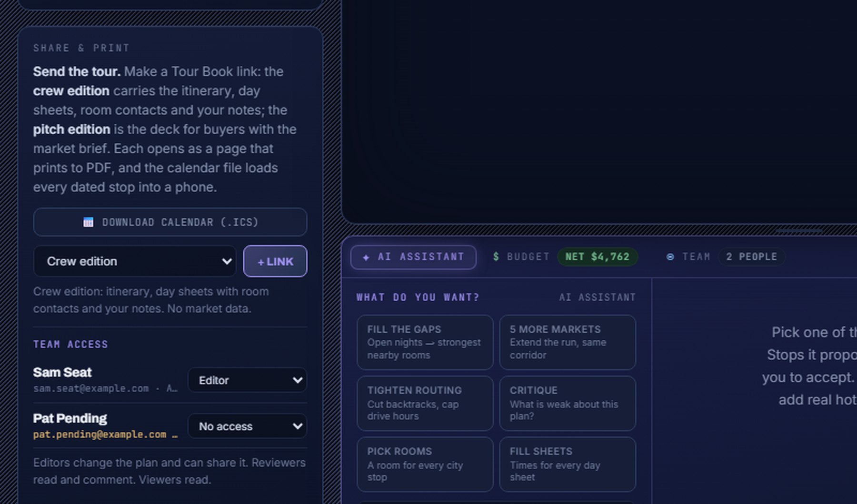Screen dimensions: 857x504
Task: Click the circular team icon beside Team
Action: pyautogui.click(x=670, y=257)
